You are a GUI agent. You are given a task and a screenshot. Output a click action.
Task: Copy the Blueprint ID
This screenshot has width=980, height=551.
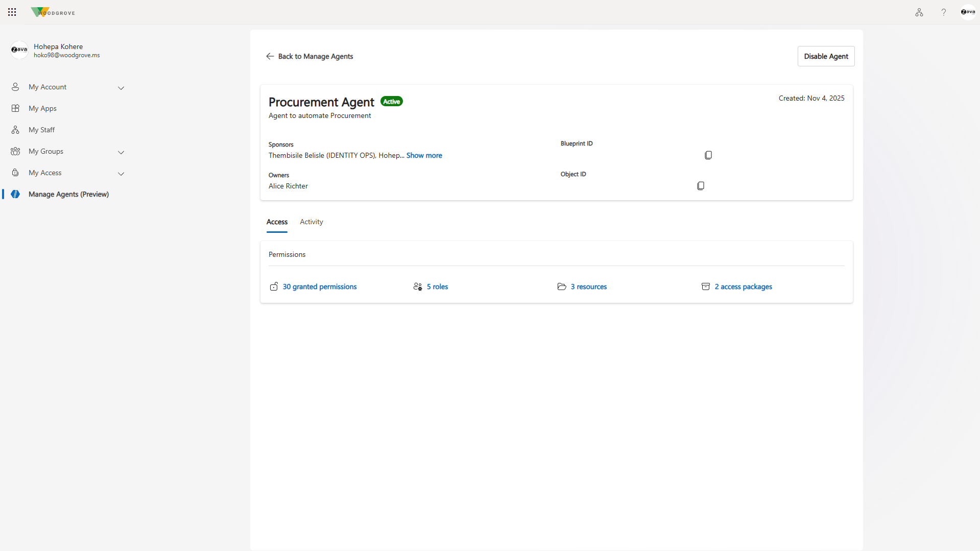tap(708, 155)
